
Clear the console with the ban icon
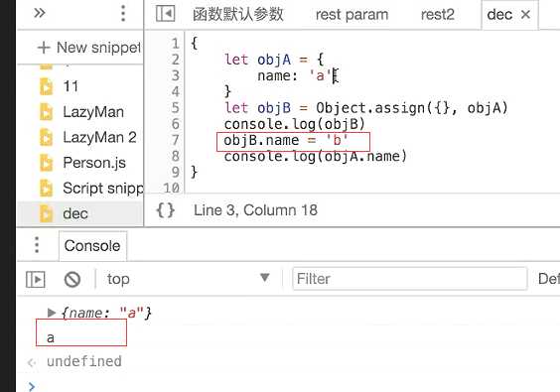72,279
